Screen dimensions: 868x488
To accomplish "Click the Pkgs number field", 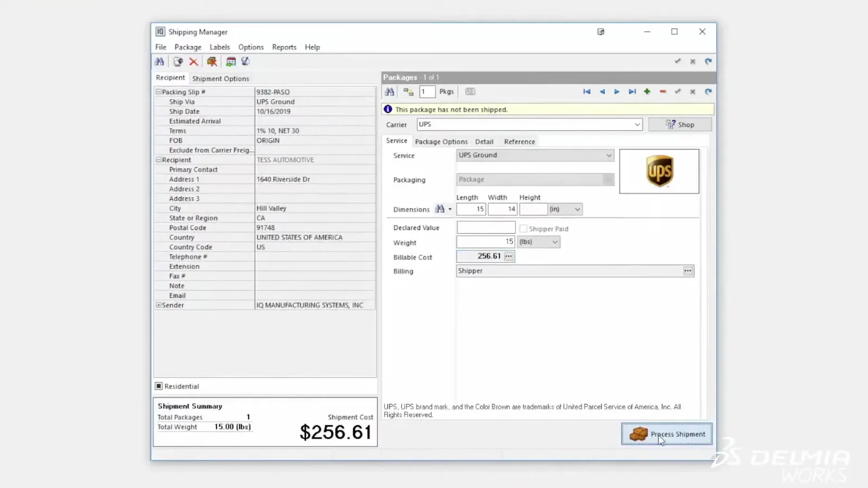I will 427,92.
